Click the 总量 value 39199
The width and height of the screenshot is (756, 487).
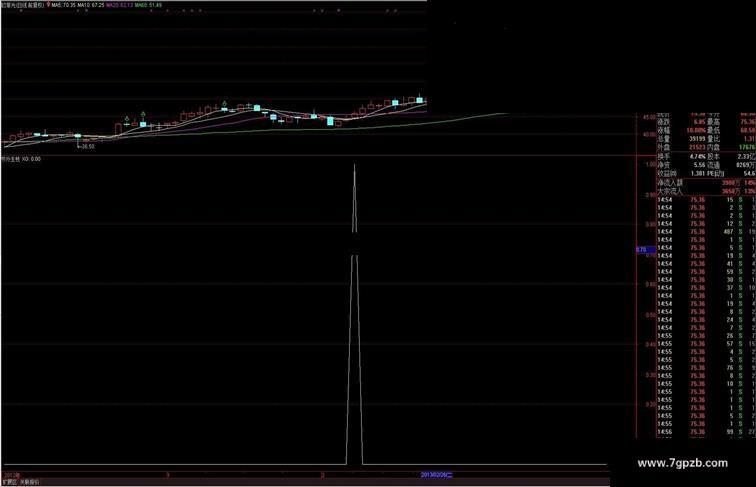click(x=697, y=139)
